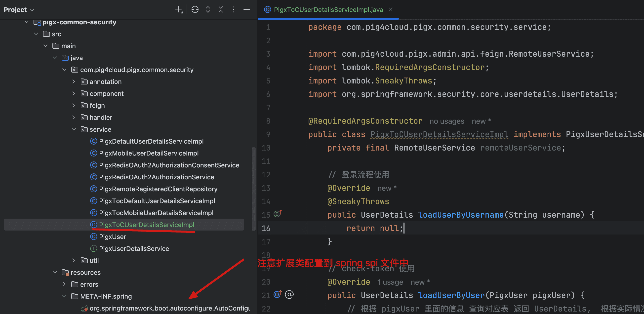Click override gutter icon on line 21
This screenshot has width=644, height=314.
tap(278, 294)
